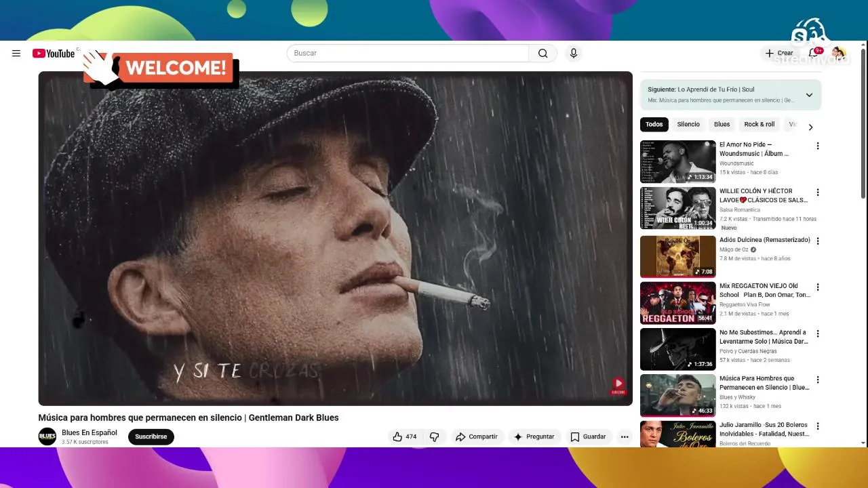Click the page scrollbar up arrow

[863, 46]
